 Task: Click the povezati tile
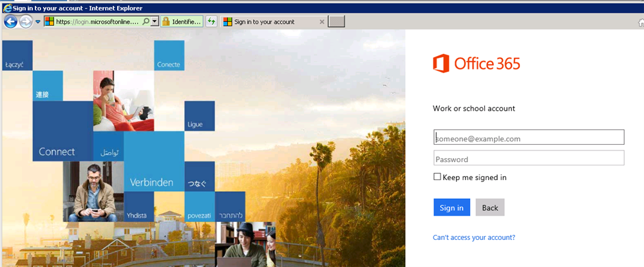coord(200,207)
